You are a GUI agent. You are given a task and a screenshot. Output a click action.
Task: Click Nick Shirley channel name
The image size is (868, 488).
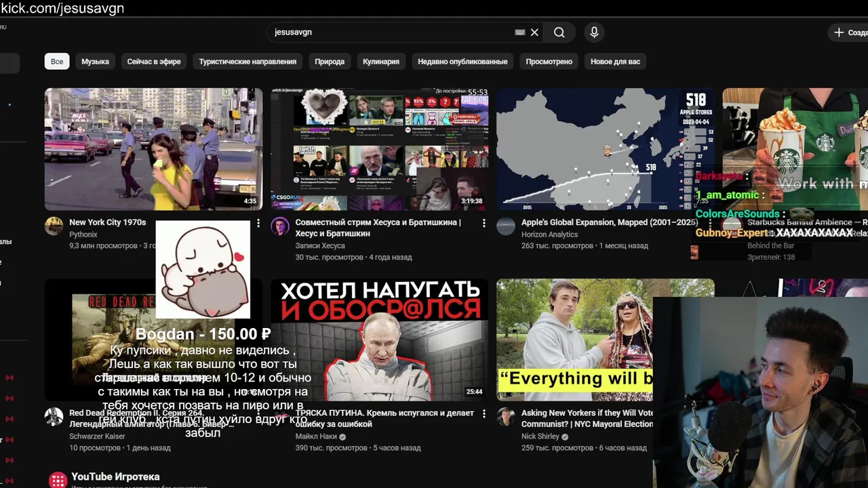540,436
